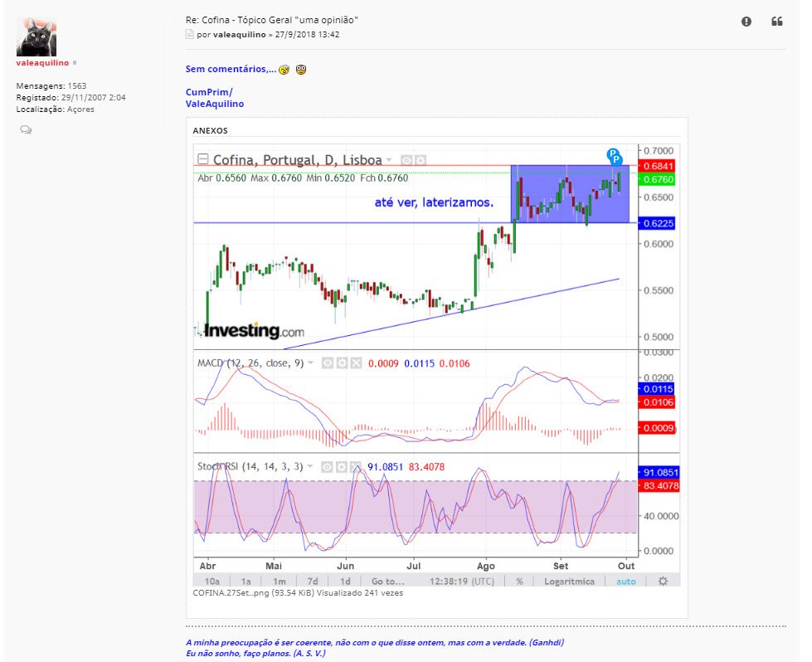Open the attached Cofina chart image

coord(436,365)
